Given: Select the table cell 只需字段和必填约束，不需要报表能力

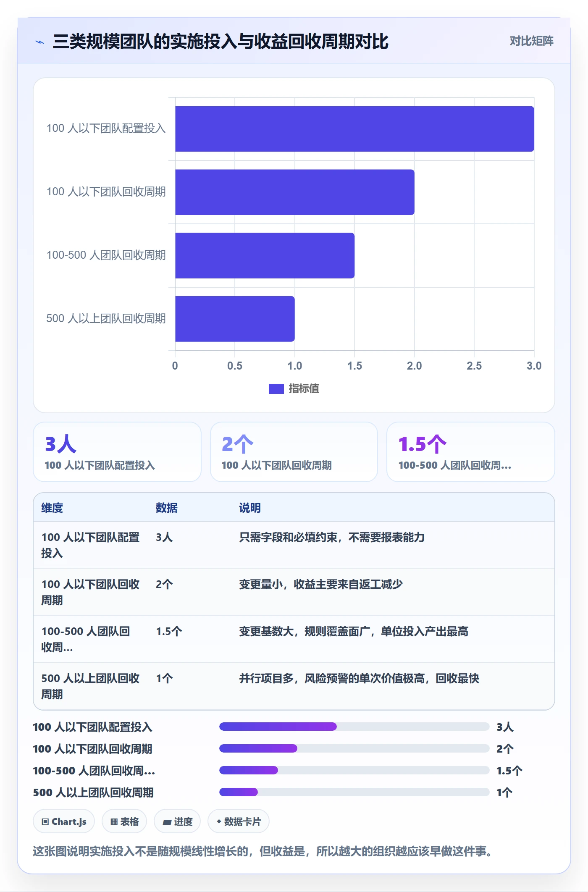Looking at the screenshot, I should 332,537.
